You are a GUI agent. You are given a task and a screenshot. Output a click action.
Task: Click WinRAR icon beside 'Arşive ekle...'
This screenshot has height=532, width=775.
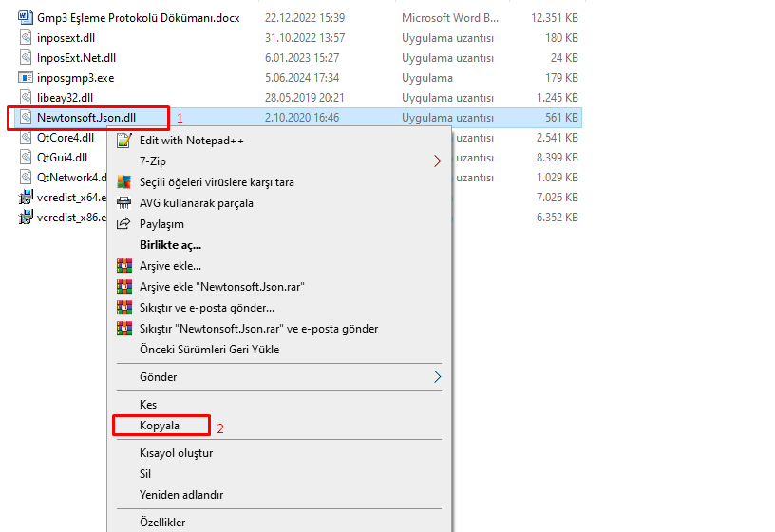click(x=124, y=265)
